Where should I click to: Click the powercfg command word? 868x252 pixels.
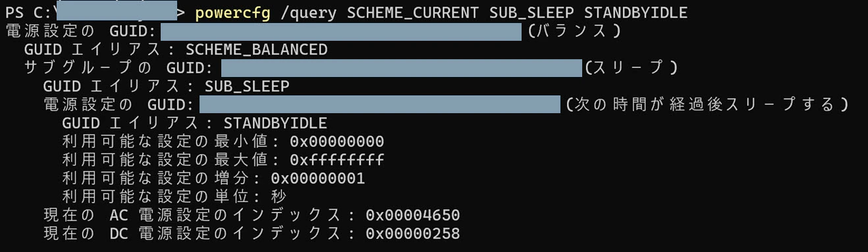(x=232, y=13)
